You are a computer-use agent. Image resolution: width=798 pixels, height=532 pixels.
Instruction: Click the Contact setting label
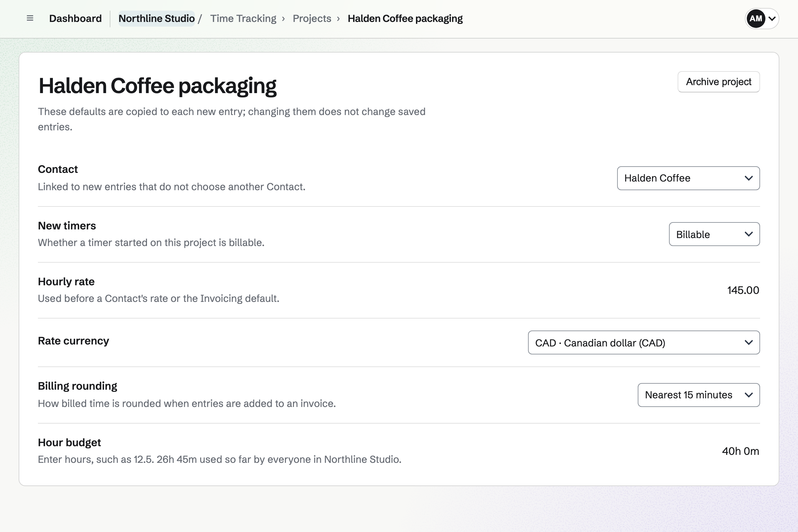[x=58, y=169]
